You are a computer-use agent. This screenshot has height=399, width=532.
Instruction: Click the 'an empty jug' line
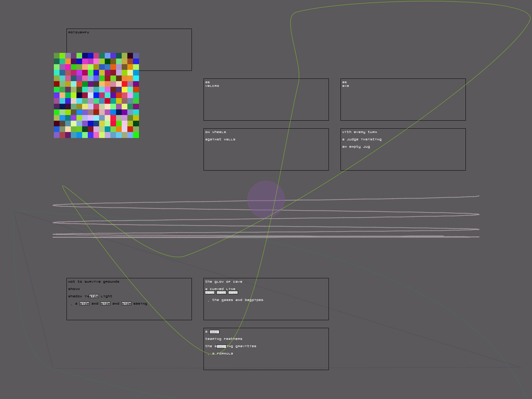(356, 147)
